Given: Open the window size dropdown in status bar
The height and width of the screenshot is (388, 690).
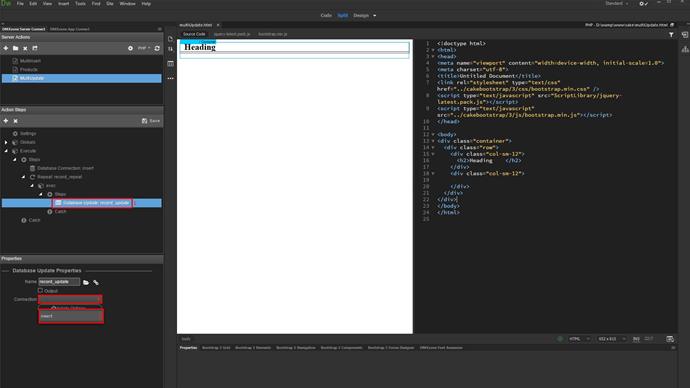Looking at the screenshot, I should [x=612, y=339].
